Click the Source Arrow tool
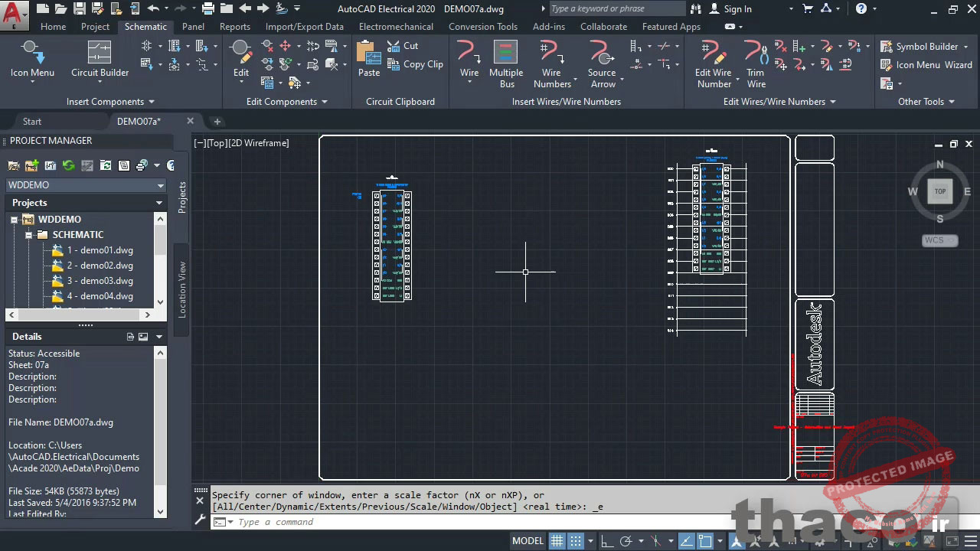 click(x=602, y=61)
